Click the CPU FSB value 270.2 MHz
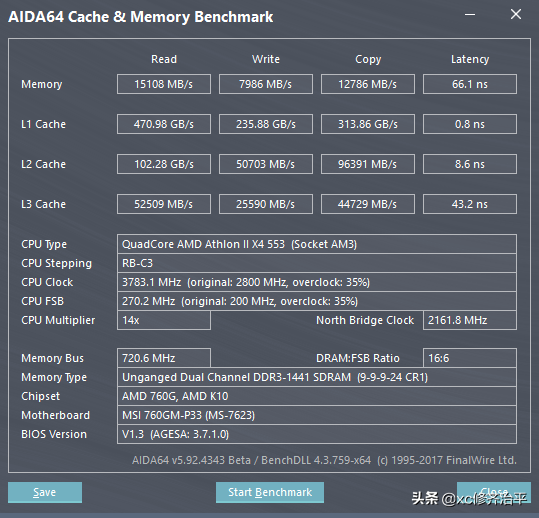This screenshot has width=539, height=518. (x=317, y=301)
